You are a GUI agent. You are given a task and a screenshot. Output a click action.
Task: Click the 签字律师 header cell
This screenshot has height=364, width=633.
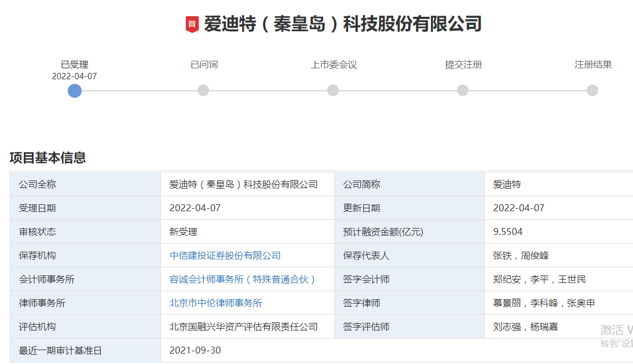tap(409, 303)
